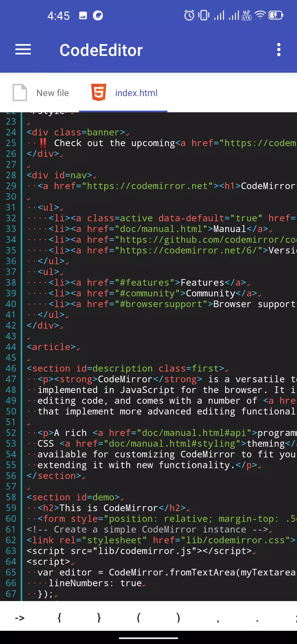Image resolution: width=297 pixels, height=644 pixels.
Task: Tap the image notification icon in status bar
Action: [x=83, y=15]
